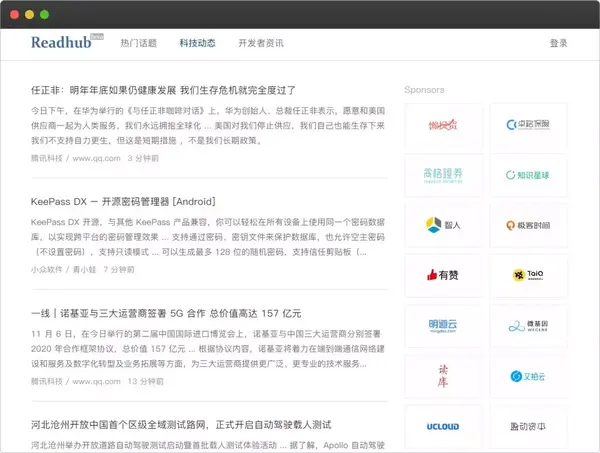Open the 知识星球 sponsor logo

tap(528, 175)
